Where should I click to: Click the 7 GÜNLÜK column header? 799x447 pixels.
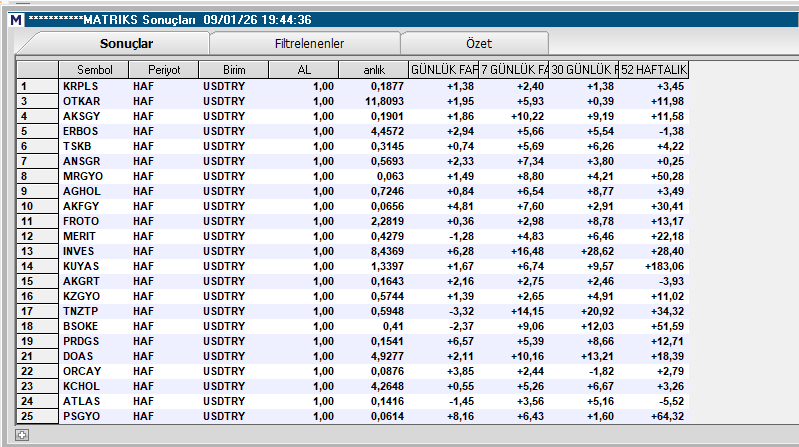(514, 70)
